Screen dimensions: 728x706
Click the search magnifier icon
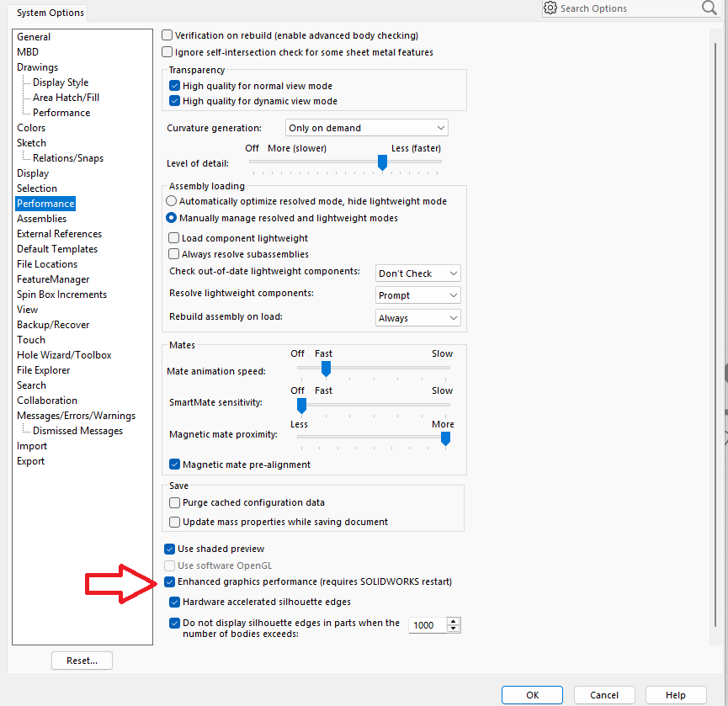click(709, 8)
